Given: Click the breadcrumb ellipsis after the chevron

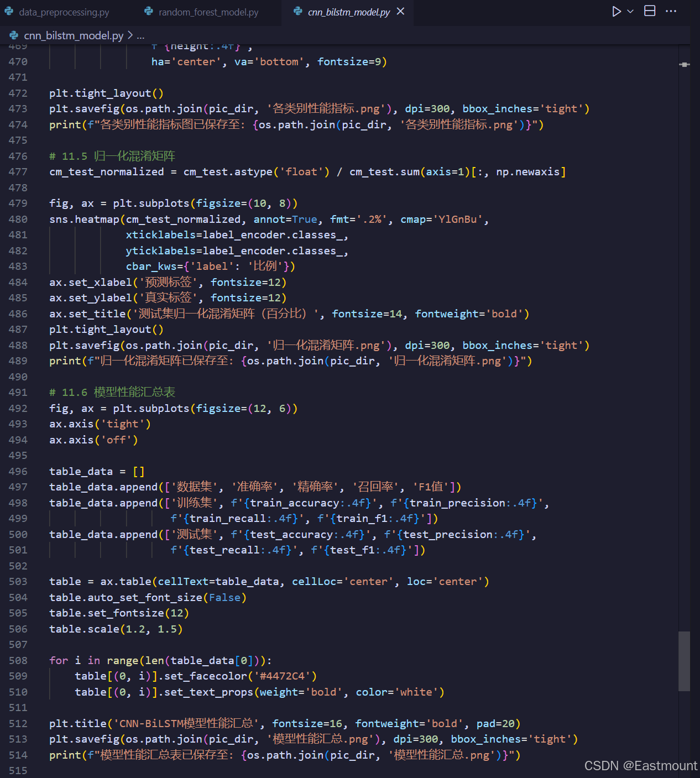Looking at the screenshot, I should pyautogui.click(x=140, y=36).
